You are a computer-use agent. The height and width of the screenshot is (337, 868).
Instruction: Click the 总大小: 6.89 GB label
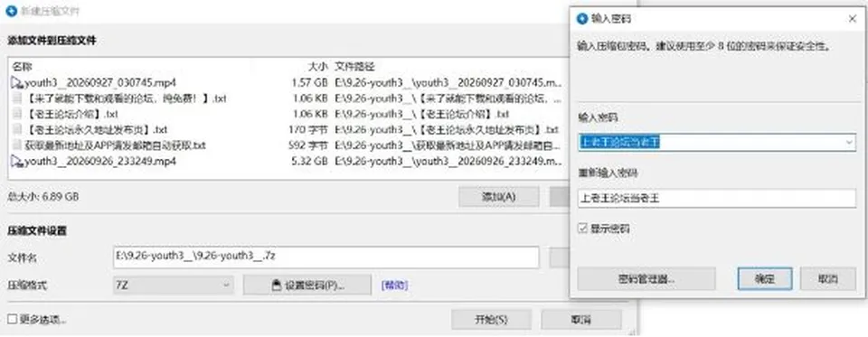coord(42,196)
